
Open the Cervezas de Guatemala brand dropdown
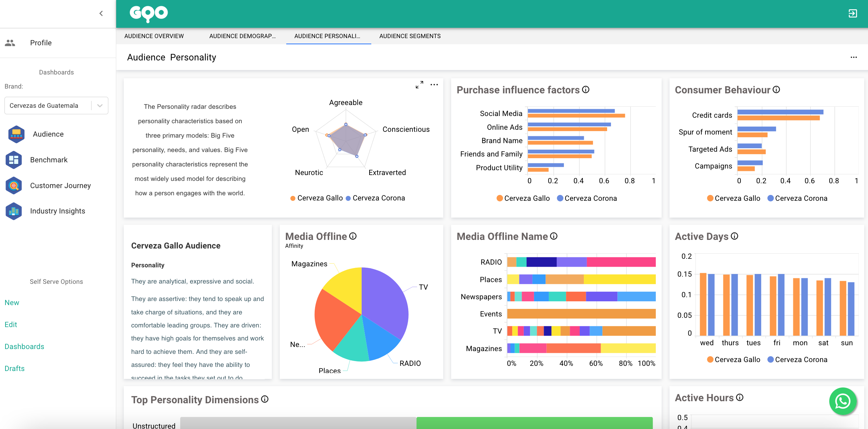(56, 106)
